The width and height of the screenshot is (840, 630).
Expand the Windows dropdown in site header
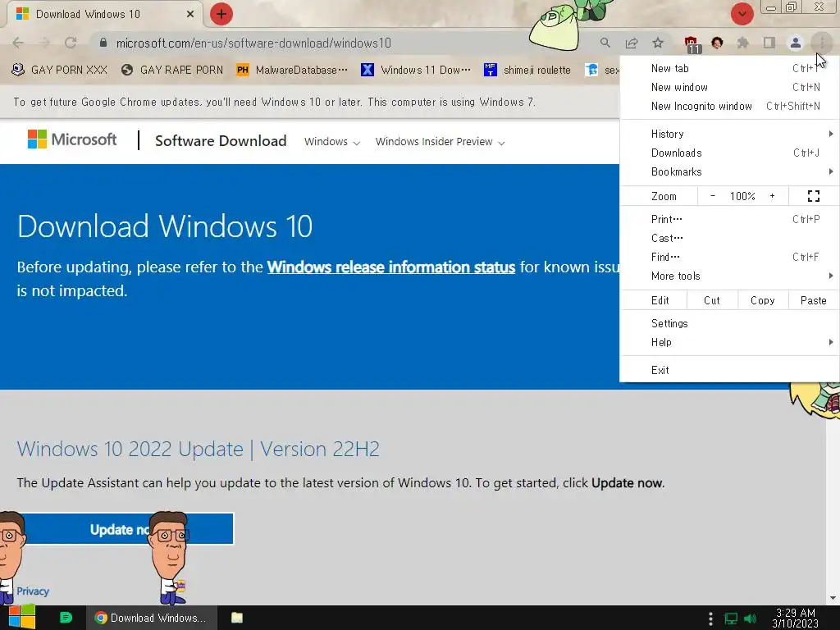point(332,142)
